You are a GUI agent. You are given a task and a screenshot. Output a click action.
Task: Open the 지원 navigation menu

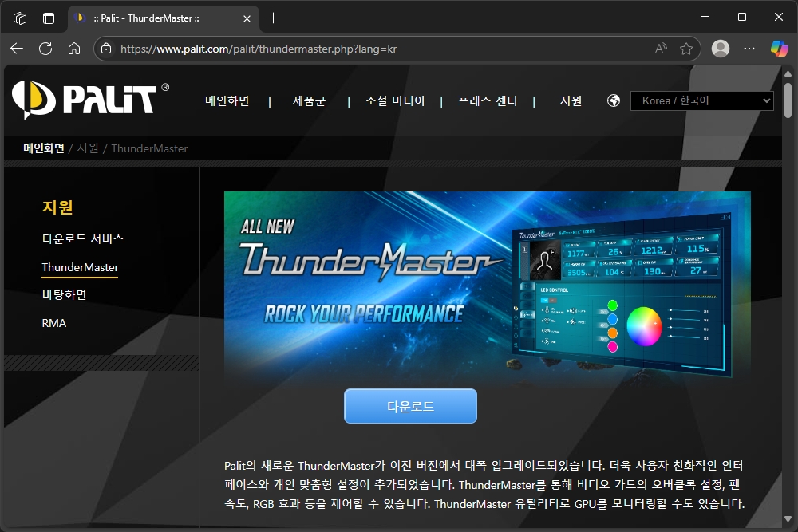[x=571, y=100]
